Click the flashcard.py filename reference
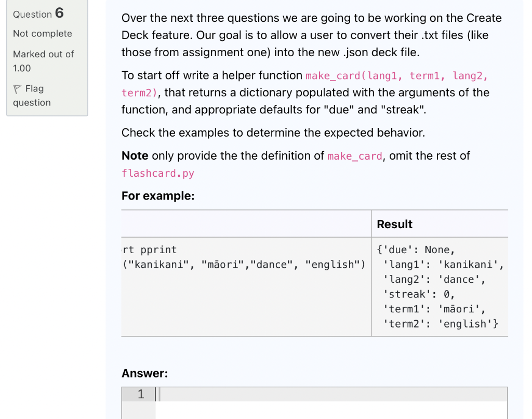The height and width of the screenshot is (419, 532). (157, 173)
